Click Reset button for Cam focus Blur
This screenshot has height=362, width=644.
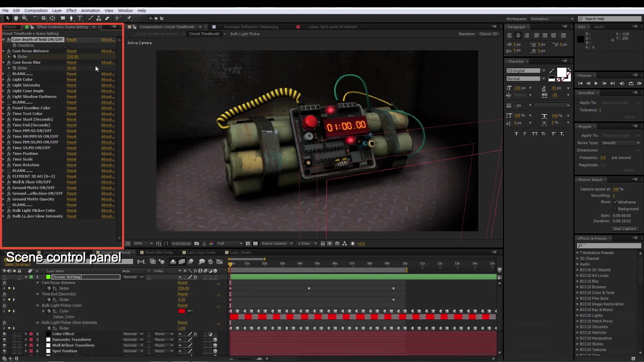click(71, 62)
